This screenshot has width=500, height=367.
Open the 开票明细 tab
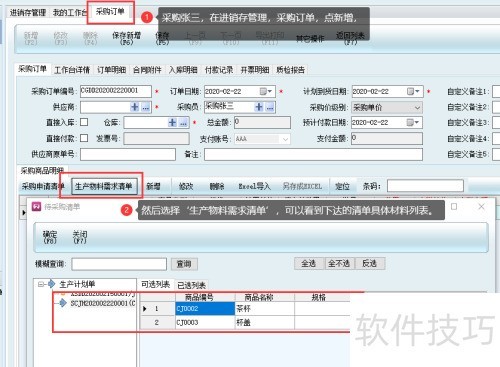(x=255, y=70)
